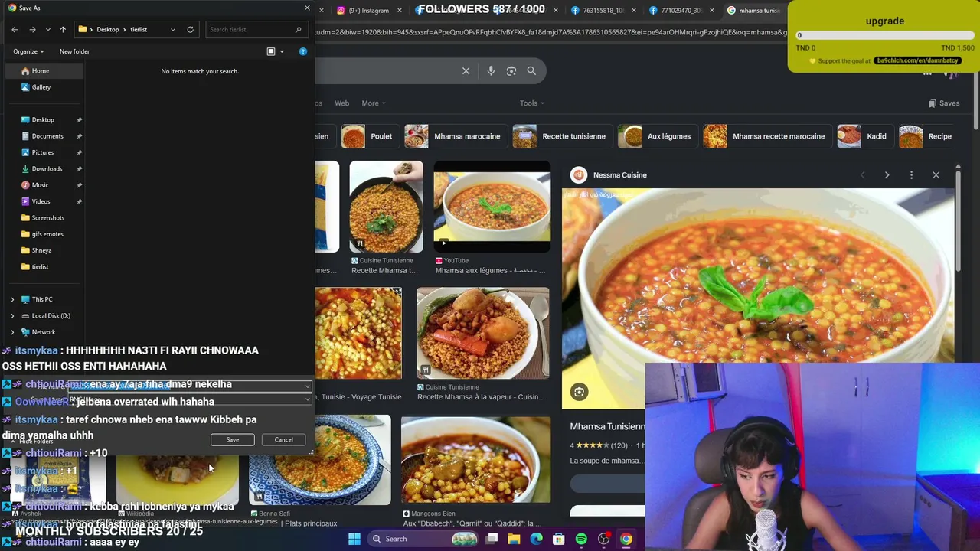Open Windows Start menu
Image resolution: width=980 pixels, height=551 pixels.
pyautogui.click(x=354, y=539)
